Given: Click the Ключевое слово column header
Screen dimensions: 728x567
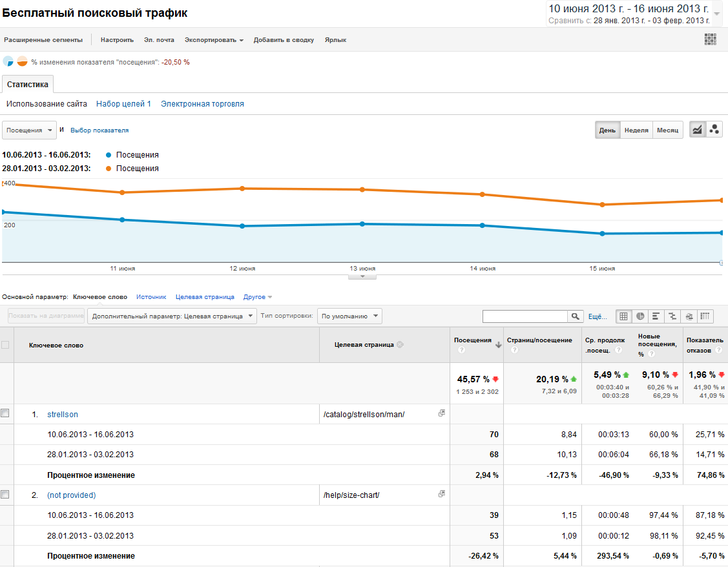Looking at the screenshot, I should pyautogui.click(x=56, y=345).
